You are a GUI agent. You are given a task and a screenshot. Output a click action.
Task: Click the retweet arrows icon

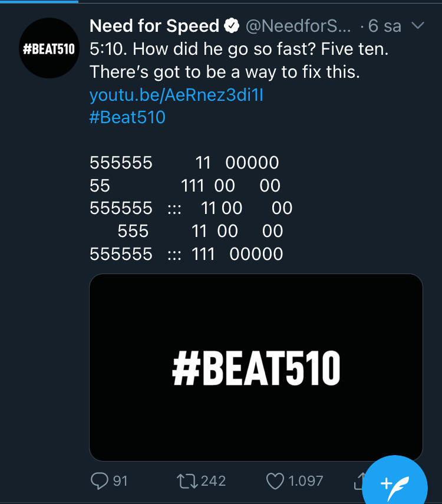click(187, 482)
